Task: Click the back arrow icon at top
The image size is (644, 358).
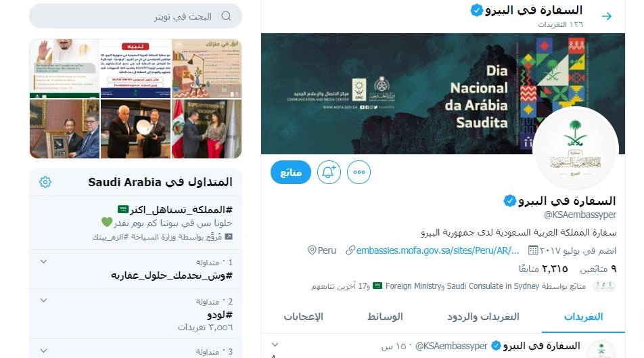Action: (607, 16)
